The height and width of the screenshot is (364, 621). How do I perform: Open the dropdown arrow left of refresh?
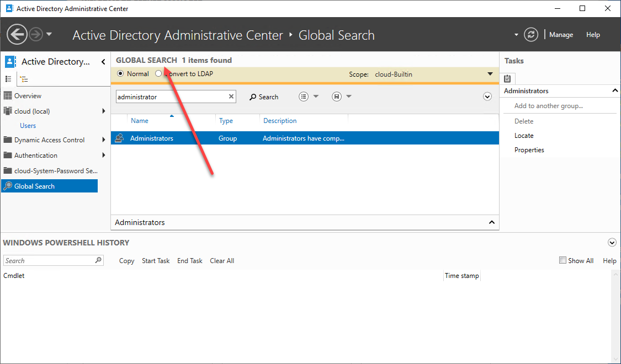coord(516,35)
